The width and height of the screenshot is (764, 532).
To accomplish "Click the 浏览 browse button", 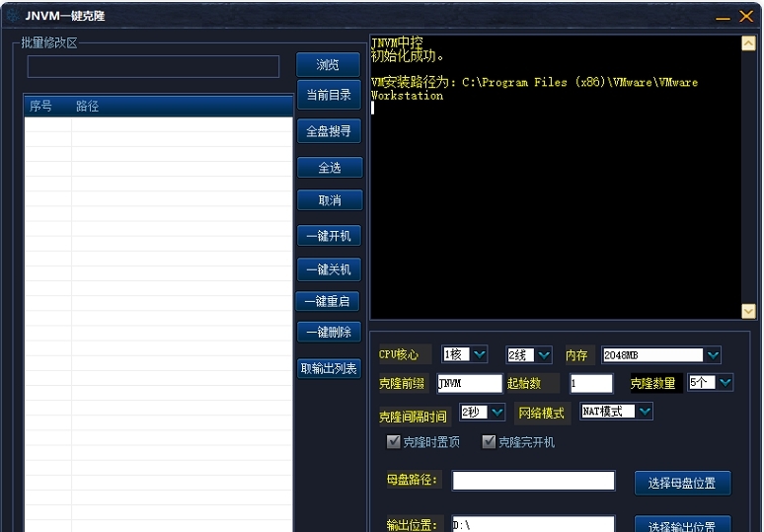I will 328,64.
